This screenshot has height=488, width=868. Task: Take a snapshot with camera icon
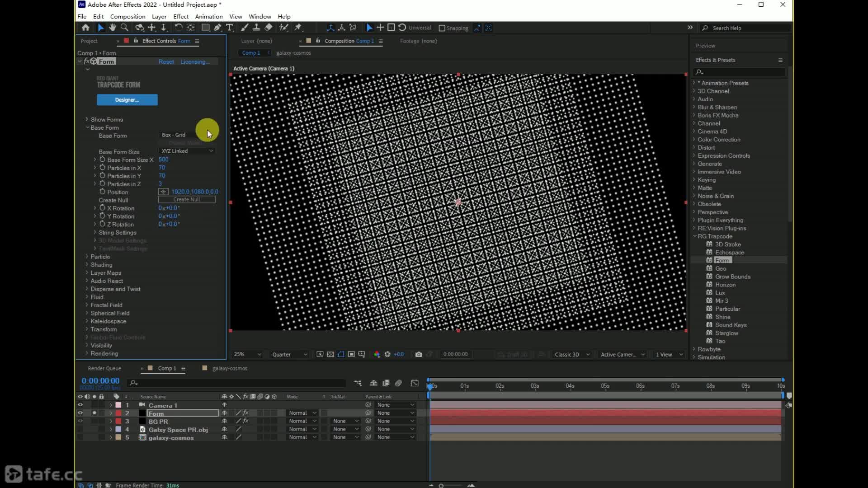tap(419, 354)
